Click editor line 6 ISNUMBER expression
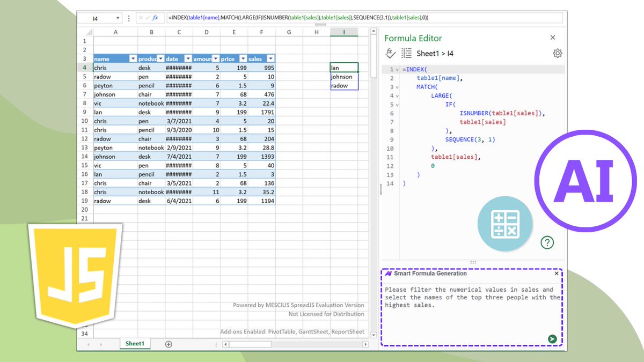Viewport: 644px width, 362px height. click(x=502, y=114)
